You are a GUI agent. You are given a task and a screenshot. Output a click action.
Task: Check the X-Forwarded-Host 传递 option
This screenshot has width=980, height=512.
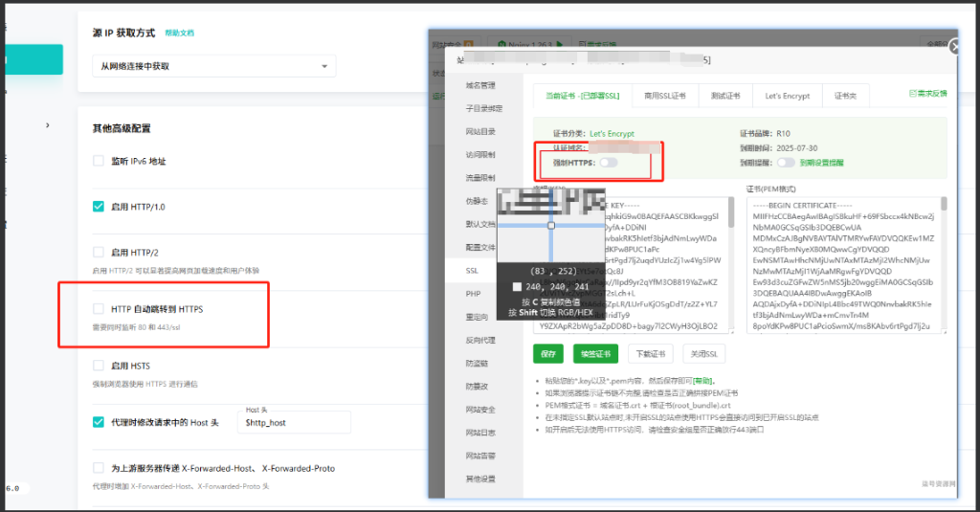[99, 468]
